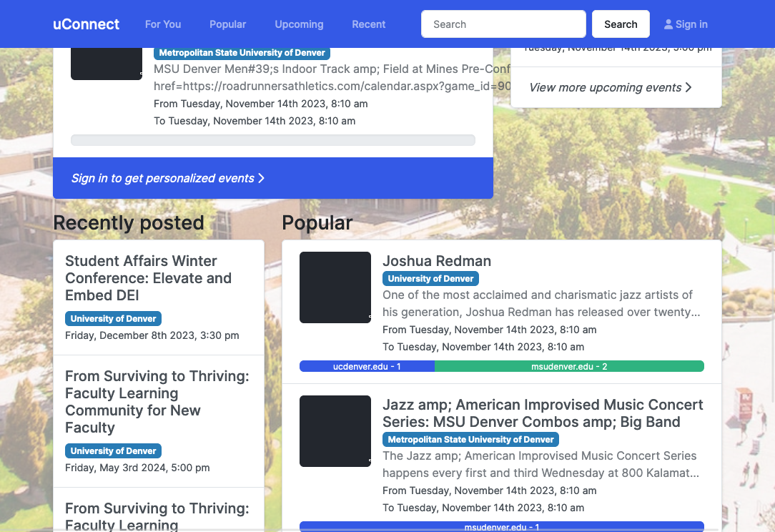Open the 'Upcoming' section in the navbar
The width and height of the screenshot is (775, 532).
point(299,24)
